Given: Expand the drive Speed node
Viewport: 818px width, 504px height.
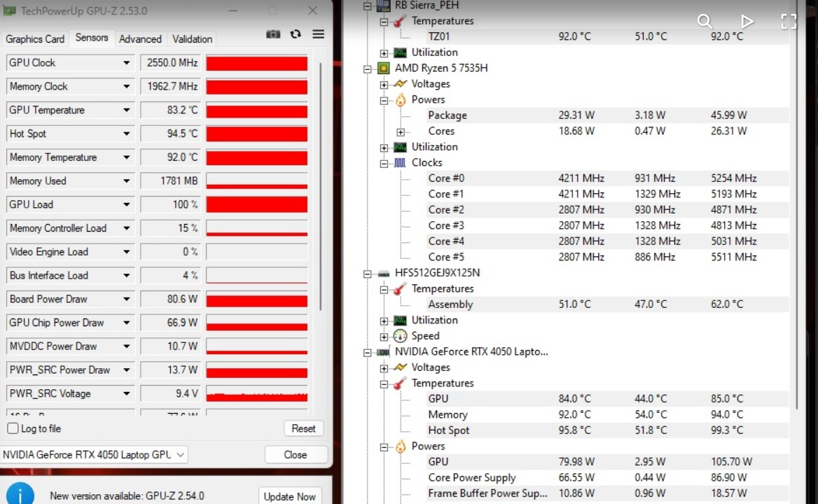Looking at the screenshot, I should [x=384, y=337].
